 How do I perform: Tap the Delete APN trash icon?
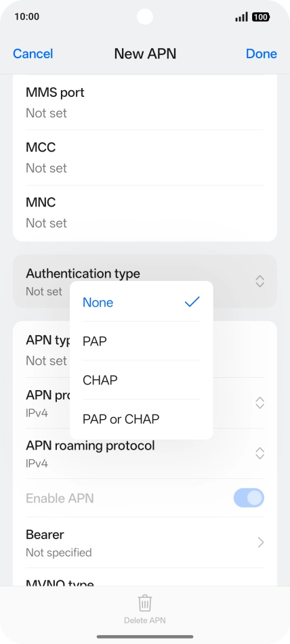[x=144, y=603]
